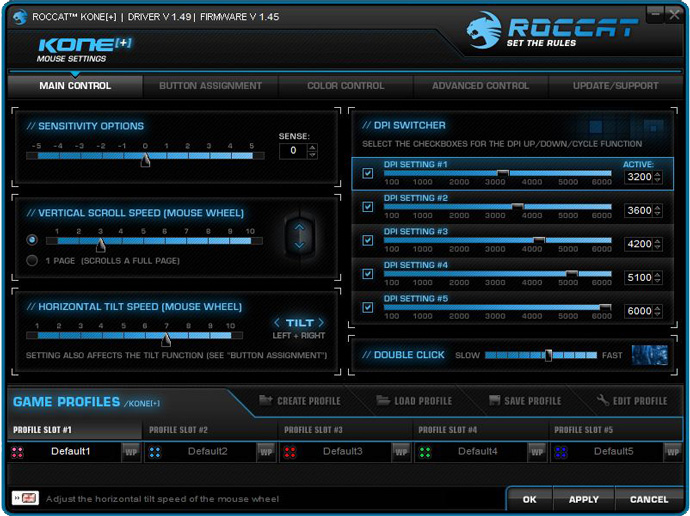This screenshot has width=690, height=516.
Task: Click the DPI Setting #3 value stepper
Action: click(657, 244)
